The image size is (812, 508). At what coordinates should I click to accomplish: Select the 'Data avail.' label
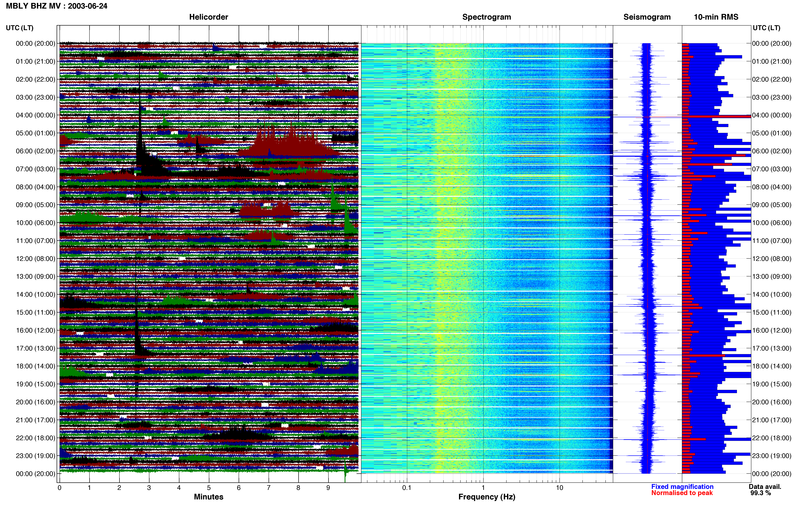[765, 486]
